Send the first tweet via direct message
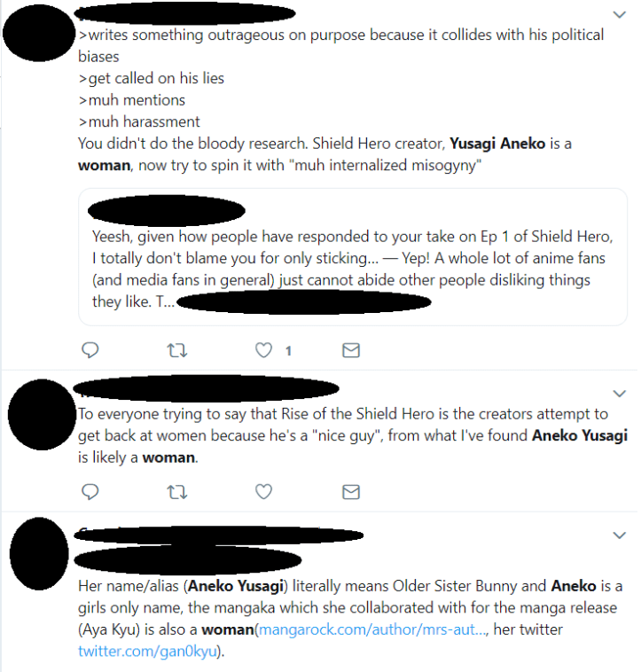The image size is (641, 672). pyautogui.click(x=351, y=350)
